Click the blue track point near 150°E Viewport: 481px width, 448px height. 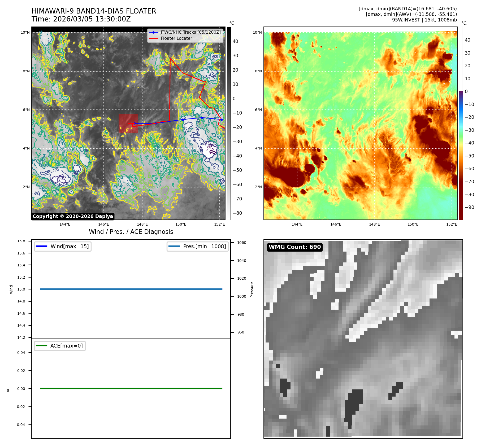[x=183, y=120]
